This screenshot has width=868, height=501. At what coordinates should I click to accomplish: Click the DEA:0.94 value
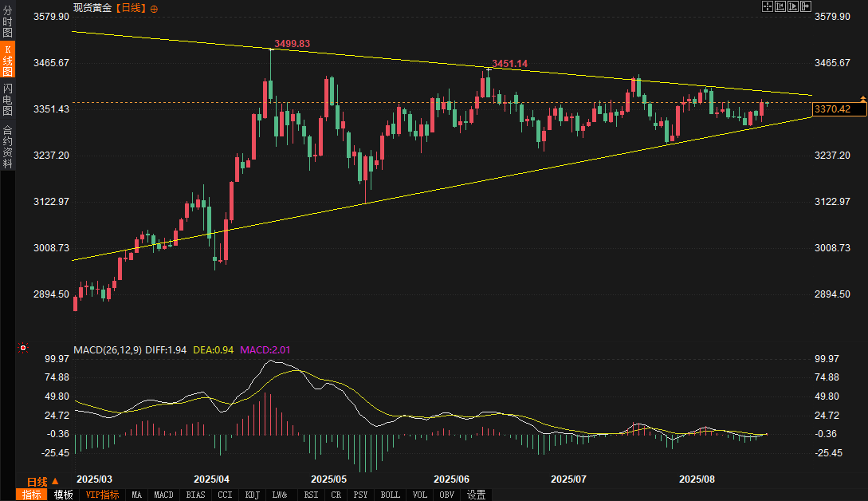(x=213, y=349)
